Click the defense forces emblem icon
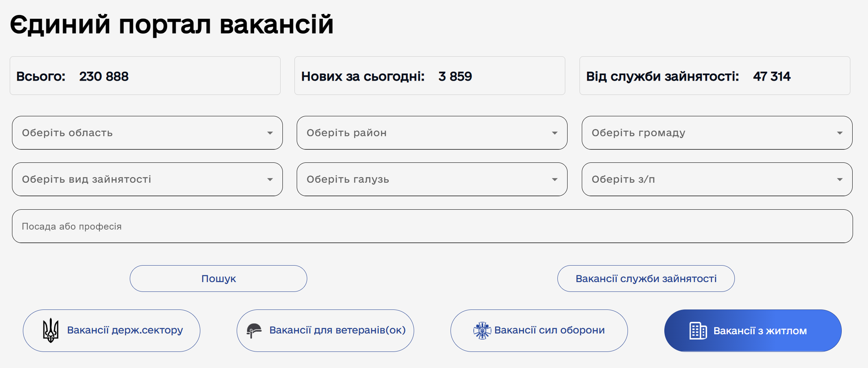The image size is (868, 368). [482, 330]
